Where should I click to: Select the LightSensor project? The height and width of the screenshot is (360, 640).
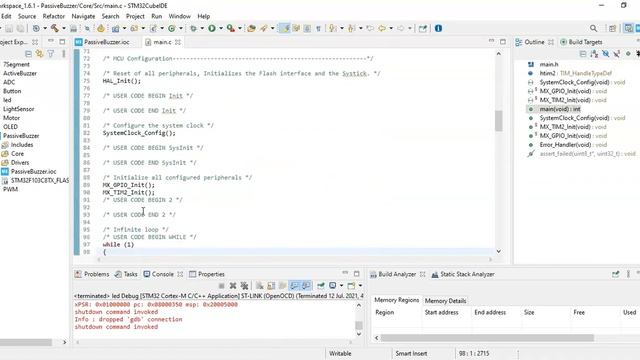(x=19, y=109)
